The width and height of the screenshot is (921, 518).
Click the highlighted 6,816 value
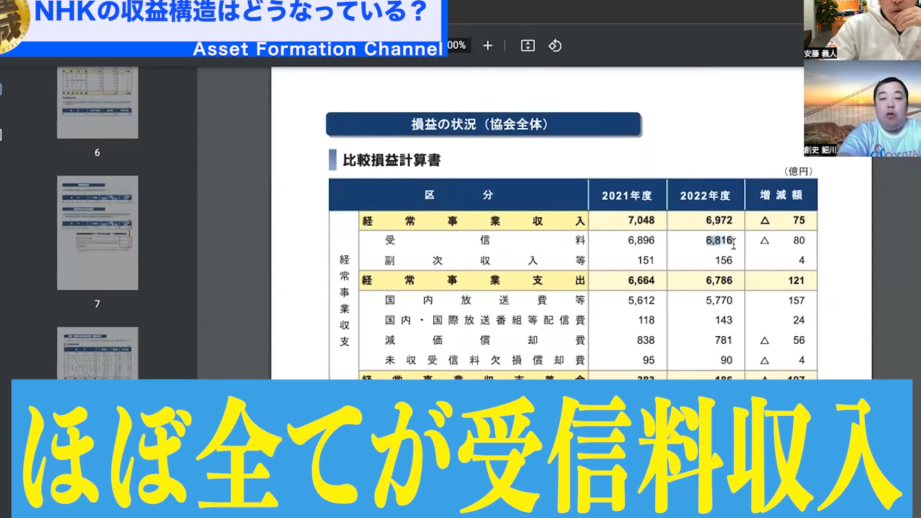(x=718, y=241)
